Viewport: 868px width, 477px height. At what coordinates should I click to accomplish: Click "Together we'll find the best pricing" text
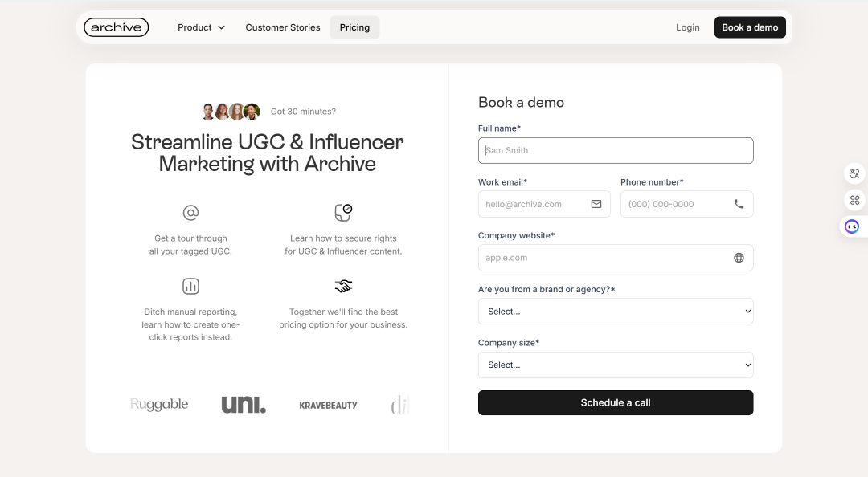pyautogui.click(x=343, y=318)
